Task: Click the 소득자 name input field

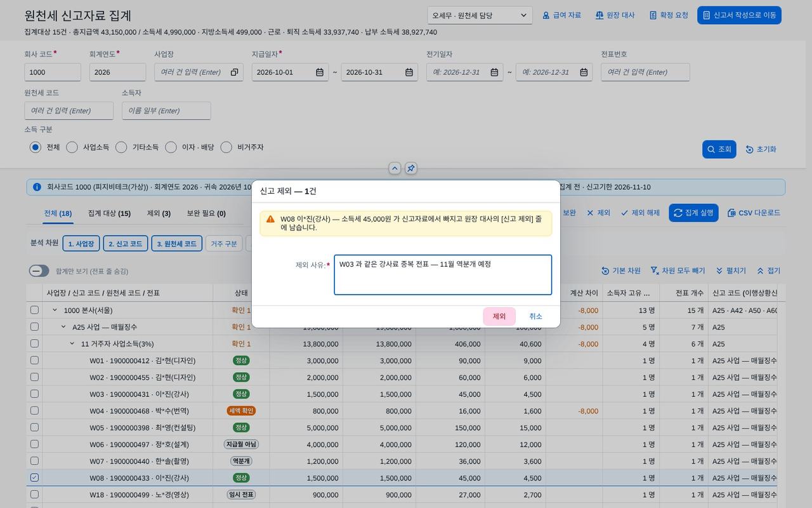Action: click(166, 110)
